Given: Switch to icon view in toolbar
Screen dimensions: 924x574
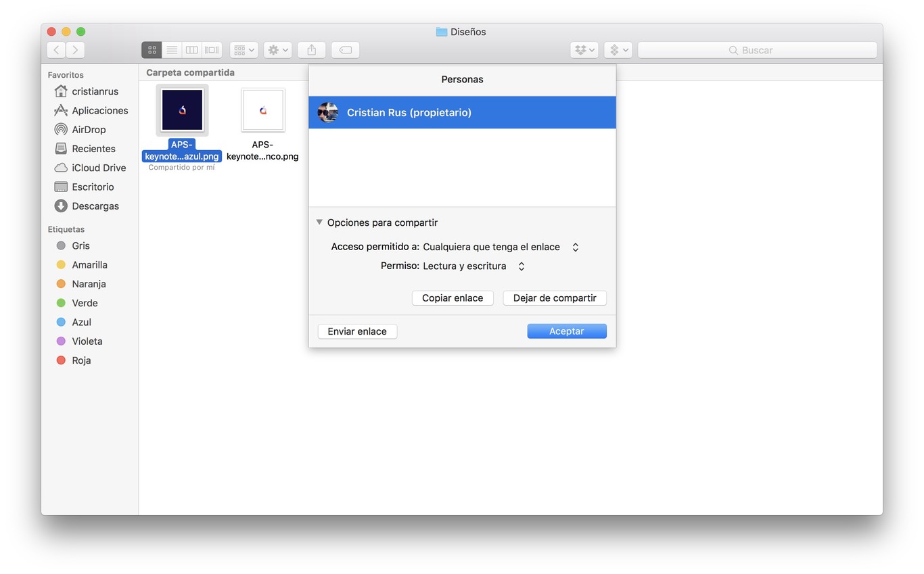Looking at the screenshot, I should pyautogui.click(x=152, y=50).
